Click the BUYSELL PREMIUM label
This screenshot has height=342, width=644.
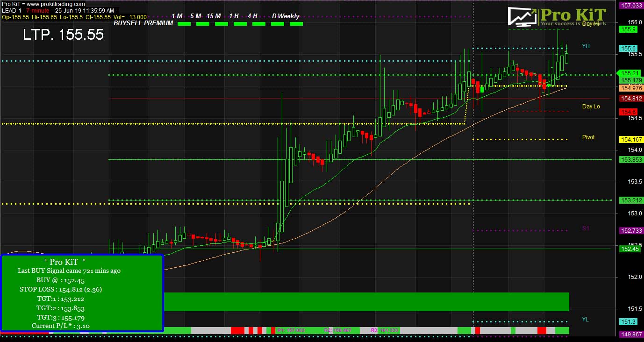tap(143, 23)
